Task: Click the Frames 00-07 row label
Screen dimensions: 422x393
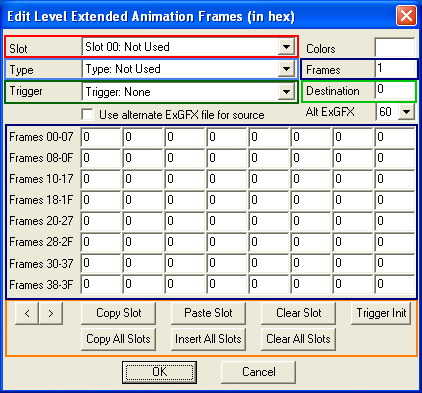Action: [41, 137]
